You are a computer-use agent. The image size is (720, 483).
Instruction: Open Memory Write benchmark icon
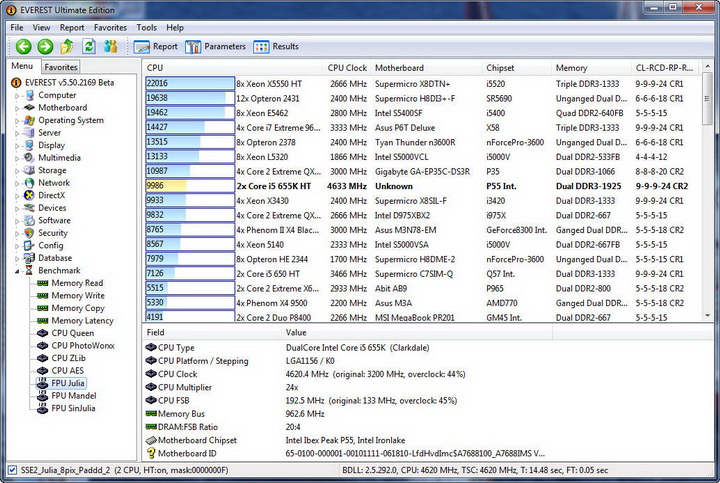pyautogui.click(x=43, y=295)
